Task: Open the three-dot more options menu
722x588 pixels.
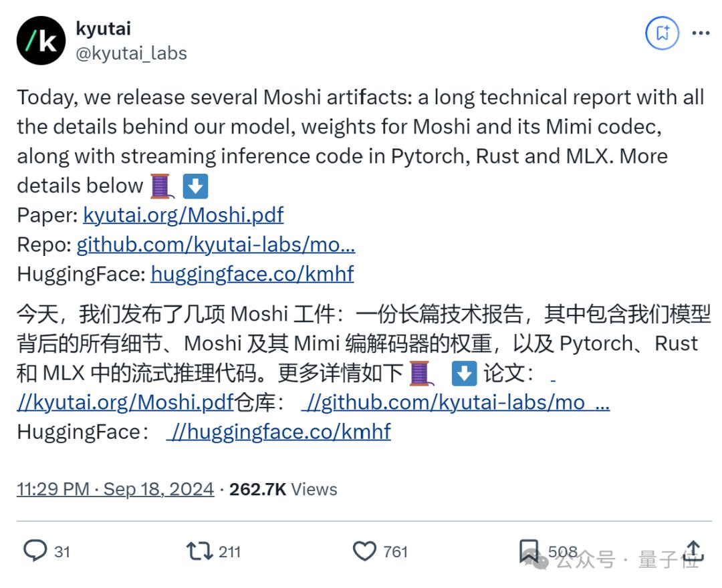Action: pyautogui.click(x=701, y=33)
